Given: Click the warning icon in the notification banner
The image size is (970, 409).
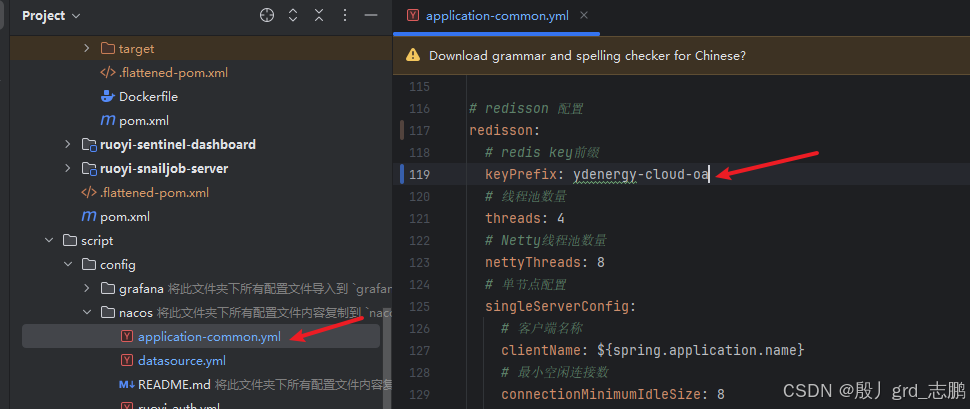Looking at the screenshot, I should point(413,56).
